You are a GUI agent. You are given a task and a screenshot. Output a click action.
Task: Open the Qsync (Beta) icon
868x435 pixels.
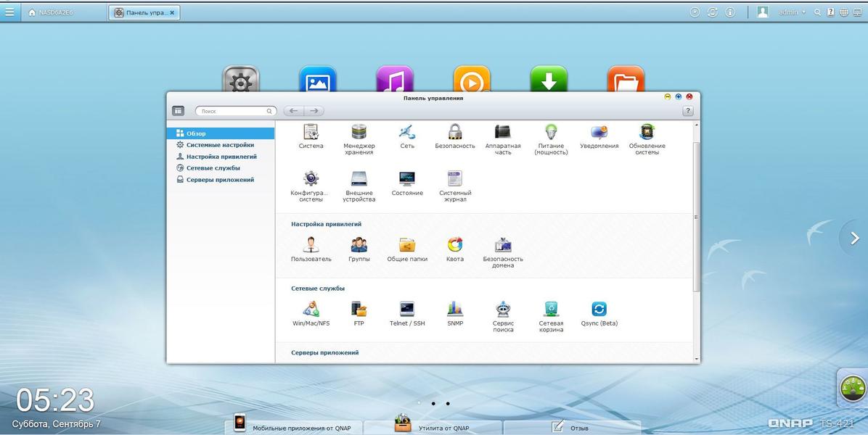[599, 310]
